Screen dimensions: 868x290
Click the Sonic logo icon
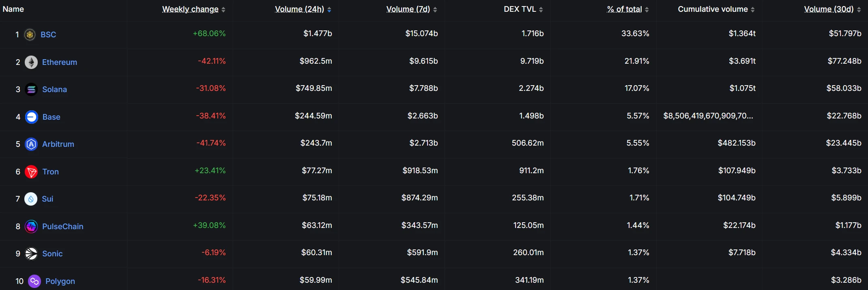click(x=31, y=254)
